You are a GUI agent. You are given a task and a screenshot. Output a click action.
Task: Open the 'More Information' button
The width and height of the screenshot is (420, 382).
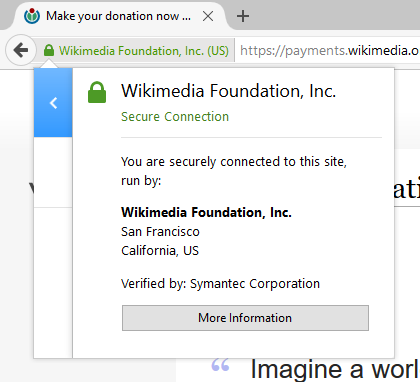245,318
